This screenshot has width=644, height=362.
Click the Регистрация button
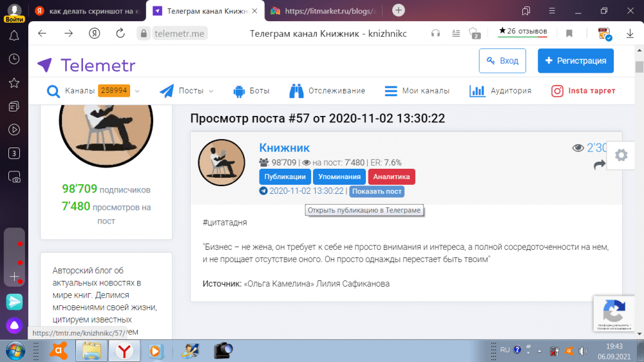[575, 61]
